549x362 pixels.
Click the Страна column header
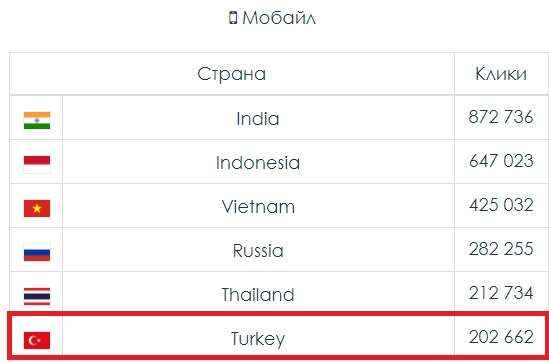[231, 74]
